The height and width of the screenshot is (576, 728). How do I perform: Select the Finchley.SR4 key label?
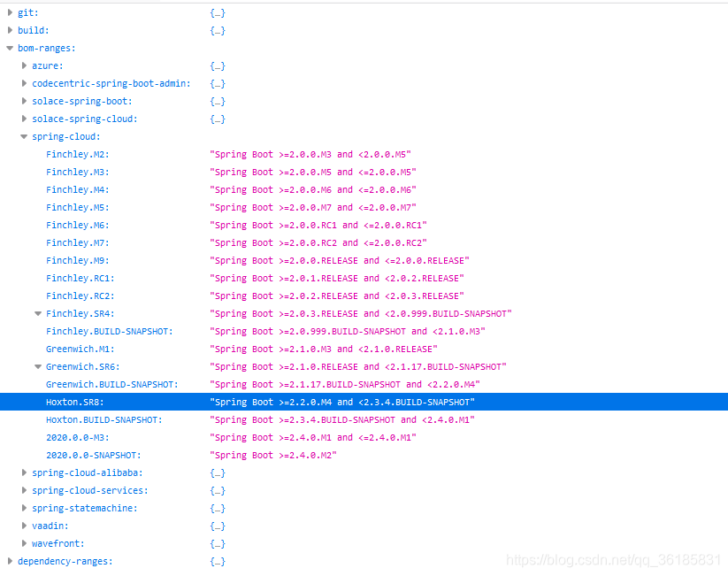pos(80,313)
